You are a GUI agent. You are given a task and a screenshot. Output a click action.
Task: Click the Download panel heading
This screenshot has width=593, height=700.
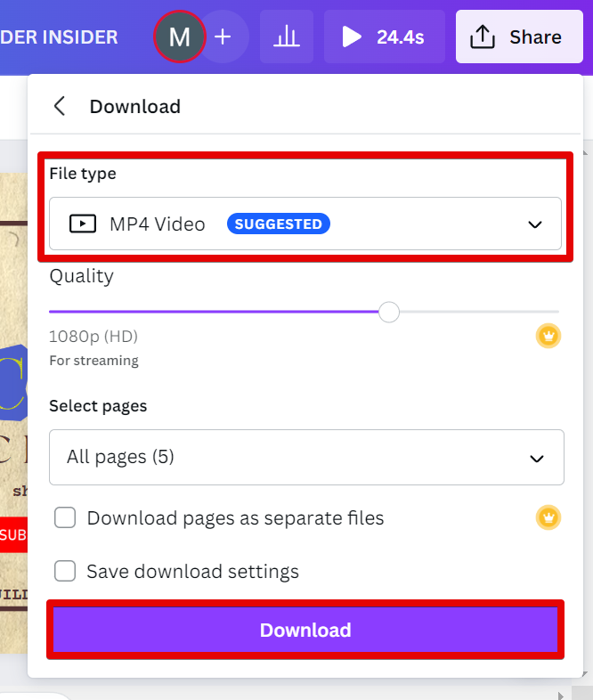click(135, 107)
